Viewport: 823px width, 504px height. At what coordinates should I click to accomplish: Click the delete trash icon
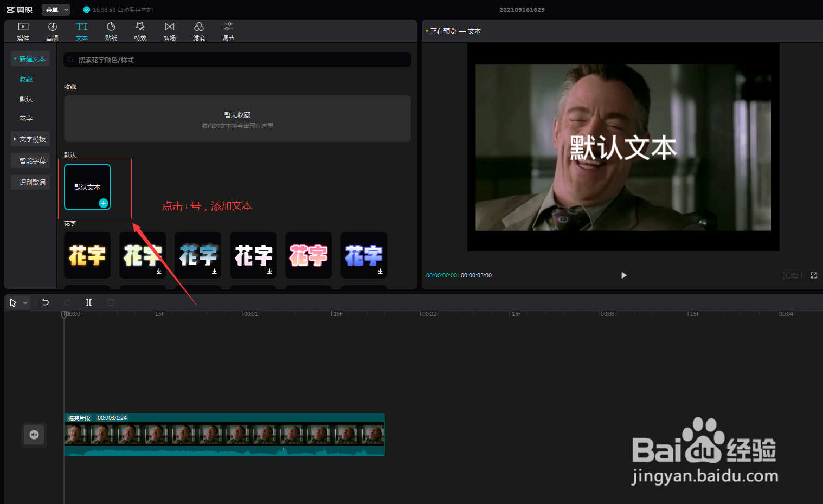click(x=111, y=302)
